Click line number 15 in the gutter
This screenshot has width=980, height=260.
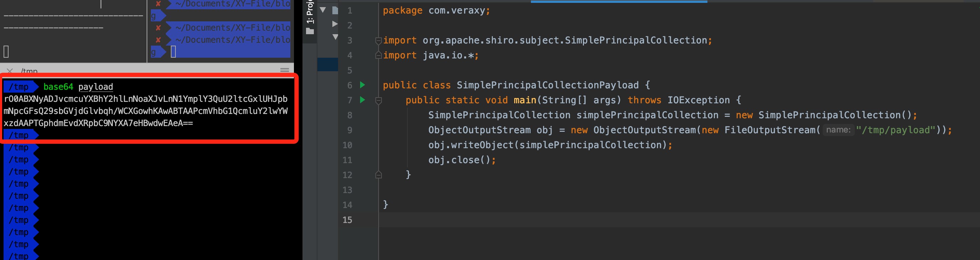click(347, 220)
